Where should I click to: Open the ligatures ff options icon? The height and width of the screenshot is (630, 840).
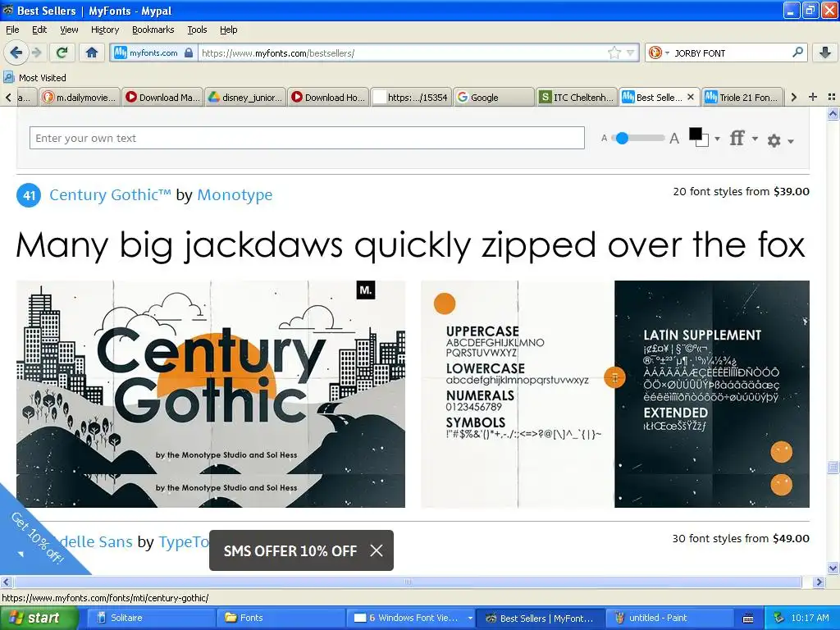[x=737, y=138]
